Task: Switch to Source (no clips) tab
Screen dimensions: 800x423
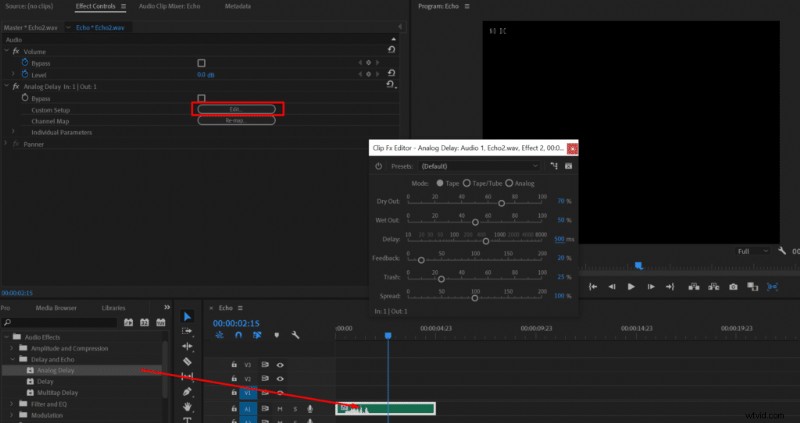Action: click(29, 6)
